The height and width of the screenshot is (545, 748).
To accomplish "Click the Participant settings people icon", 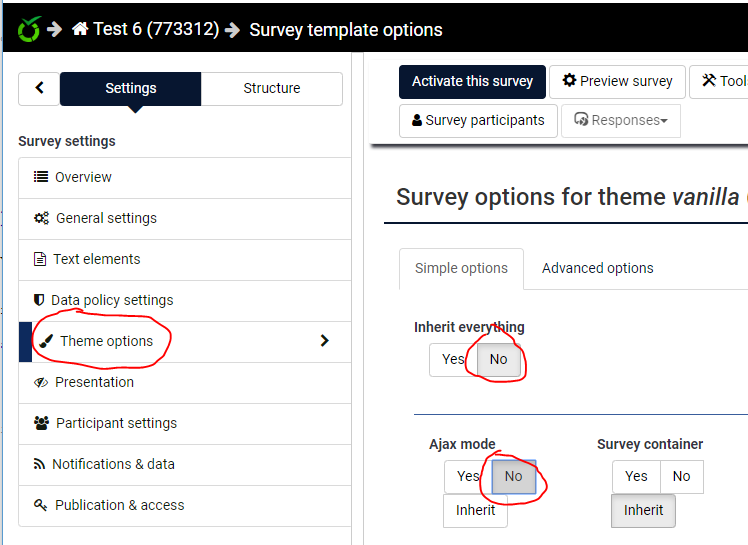I will [x=42, y=423].
